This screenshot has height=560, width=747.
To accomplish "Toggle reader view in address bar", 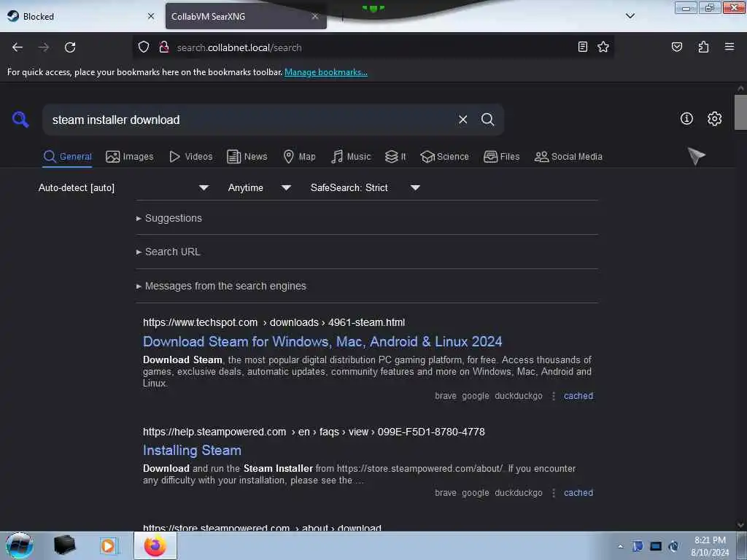I will (x=582, y=47).
